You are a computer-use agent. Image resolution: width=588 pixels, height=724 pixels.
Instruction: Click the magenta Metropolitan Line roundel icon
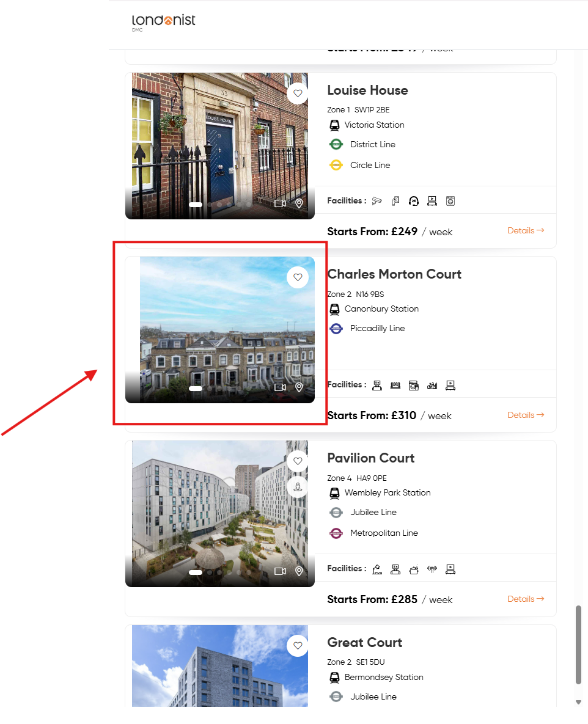[336, 533]
